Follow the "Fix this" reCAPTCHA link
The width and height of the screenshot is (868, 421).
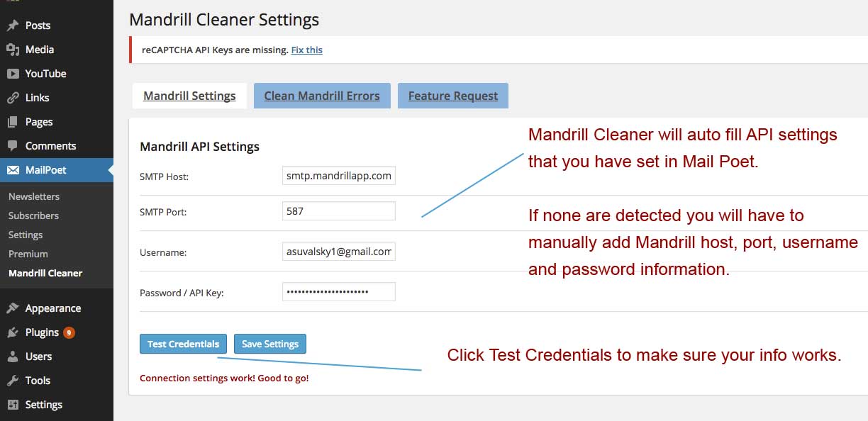306,50
